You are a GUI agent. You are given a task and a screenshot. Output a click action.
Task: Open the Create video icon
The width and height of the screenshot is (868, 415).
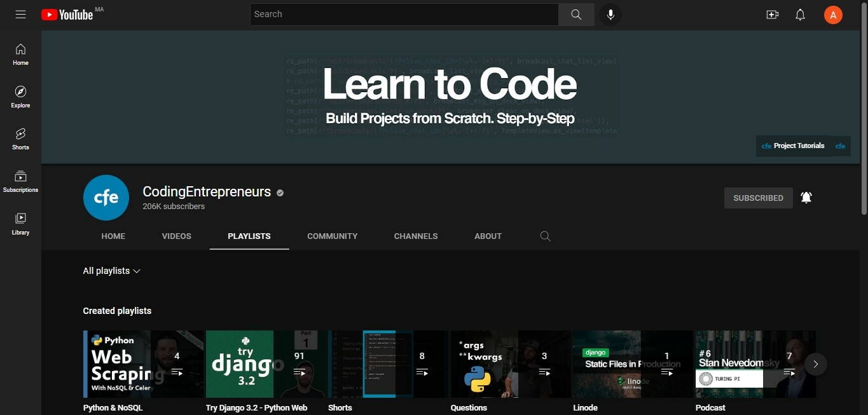click(772, 14)
